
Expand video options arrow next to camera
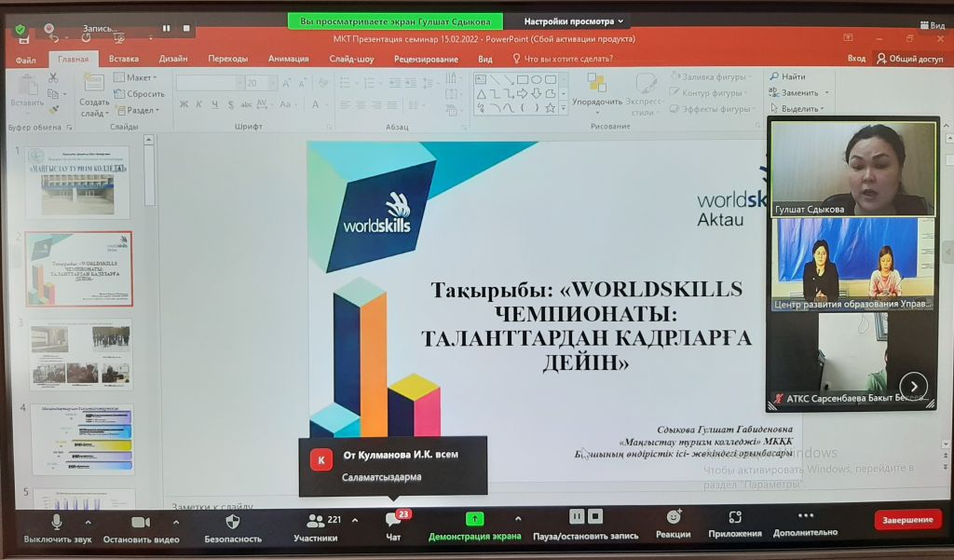(176, 522)
